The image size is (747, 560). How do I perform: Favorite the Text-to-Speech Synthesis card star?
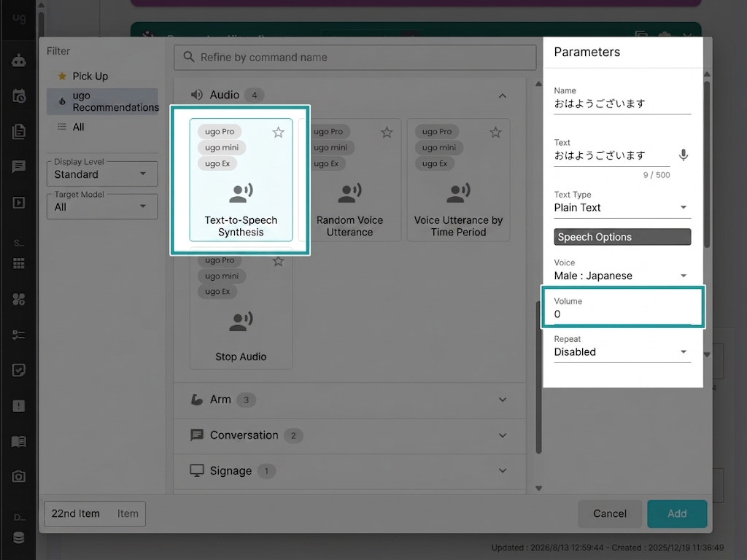278,133
